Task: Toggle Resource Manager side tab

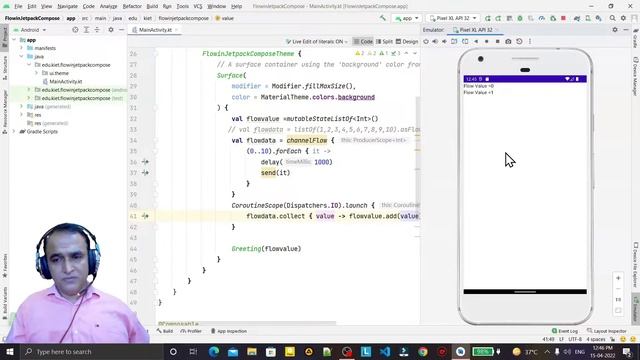Action: coord(4,111)
